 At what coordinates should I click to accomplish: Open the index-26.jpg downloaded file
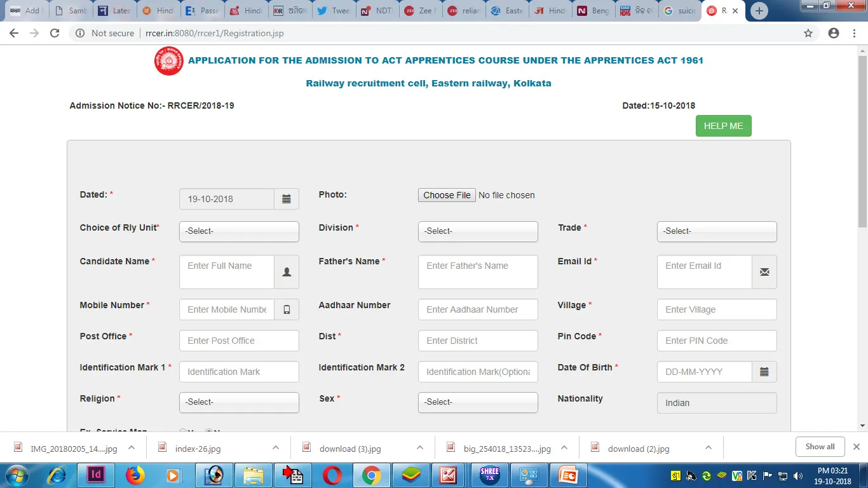coord(198,449)
